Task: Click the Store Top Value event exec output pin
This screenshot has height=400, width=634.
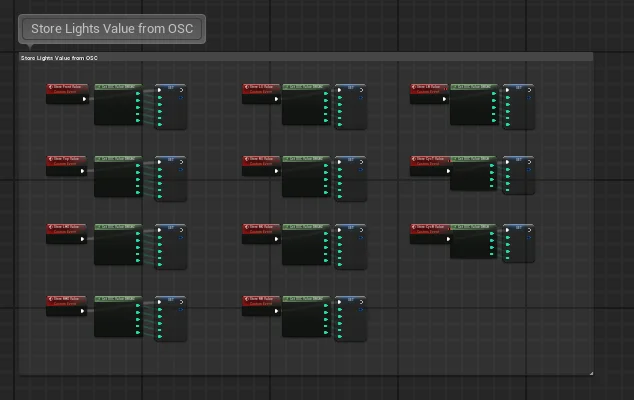Action: tap(82, 171)
